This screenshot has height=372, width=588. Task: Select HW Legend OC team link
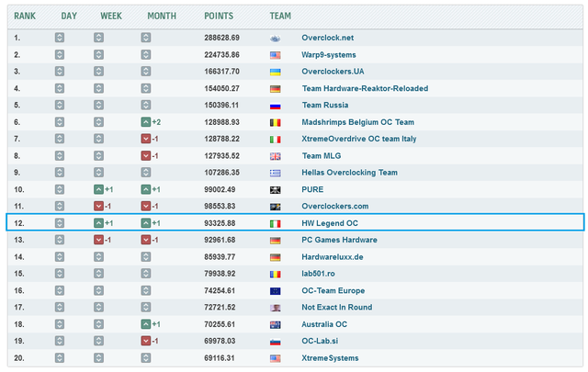click(330, 223)
